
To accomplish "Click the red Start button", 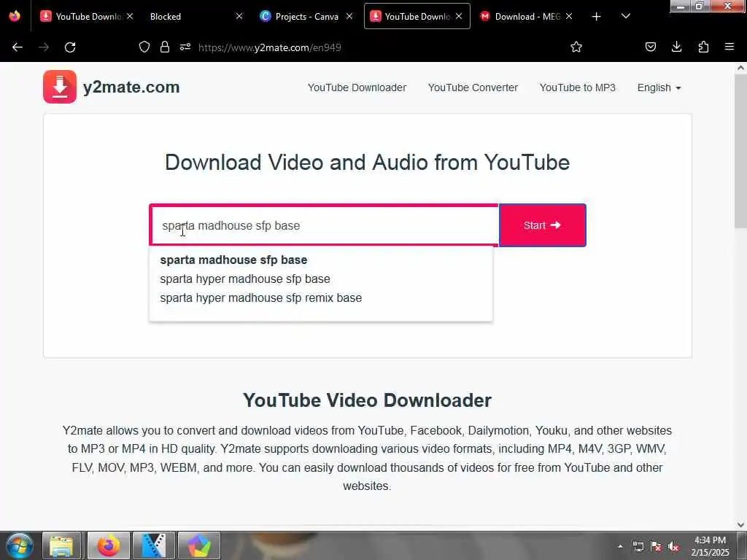I will (542, 225).
